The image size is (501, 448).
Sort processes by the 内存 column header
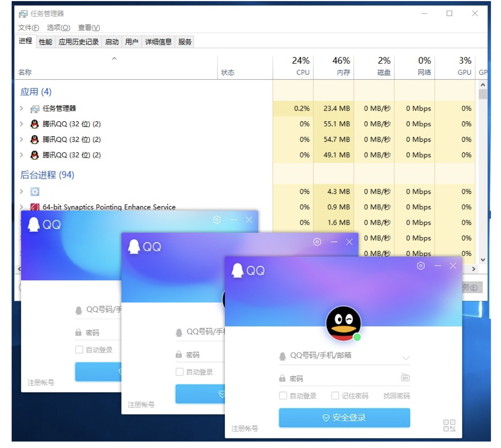(x=333, y=67)
